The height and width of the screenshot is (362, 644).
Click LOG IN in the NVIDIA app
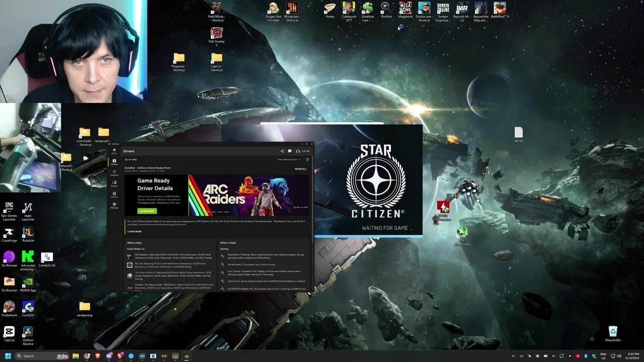pos(303,151)
